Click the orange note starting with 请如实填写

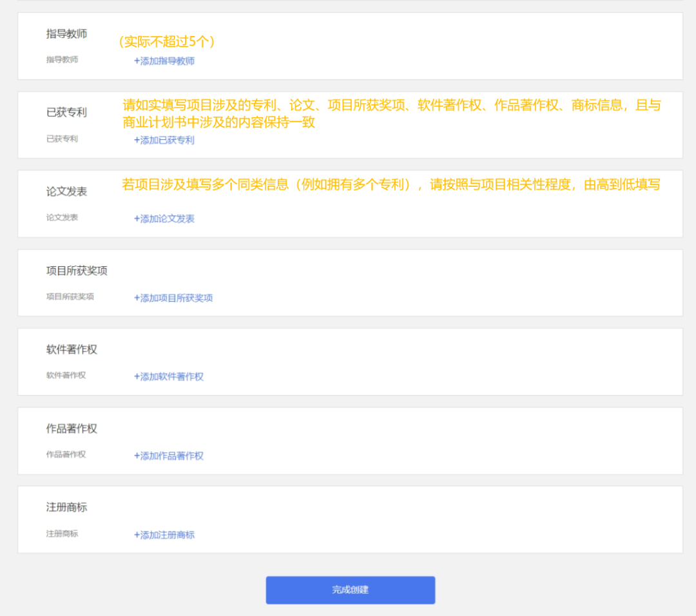tap(392, 113)
